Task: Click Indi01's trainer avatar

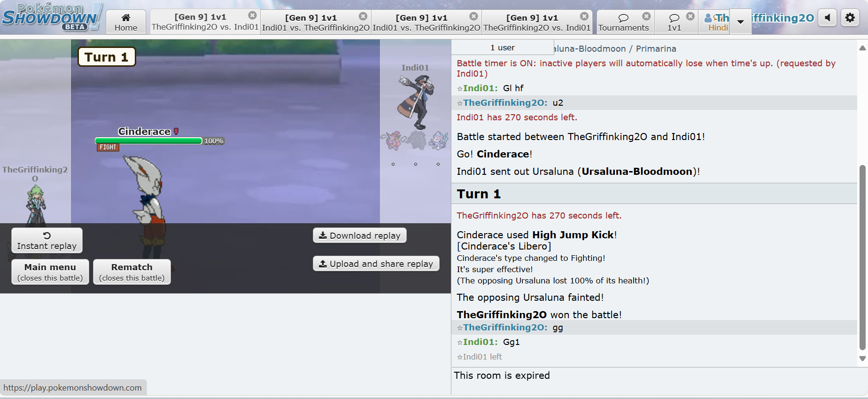Action: 416,102
